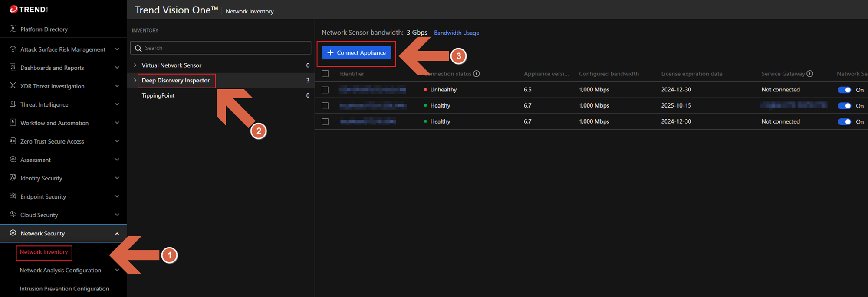Click the Cloud Security icon

pyautogui.click(x=13, y=215)
